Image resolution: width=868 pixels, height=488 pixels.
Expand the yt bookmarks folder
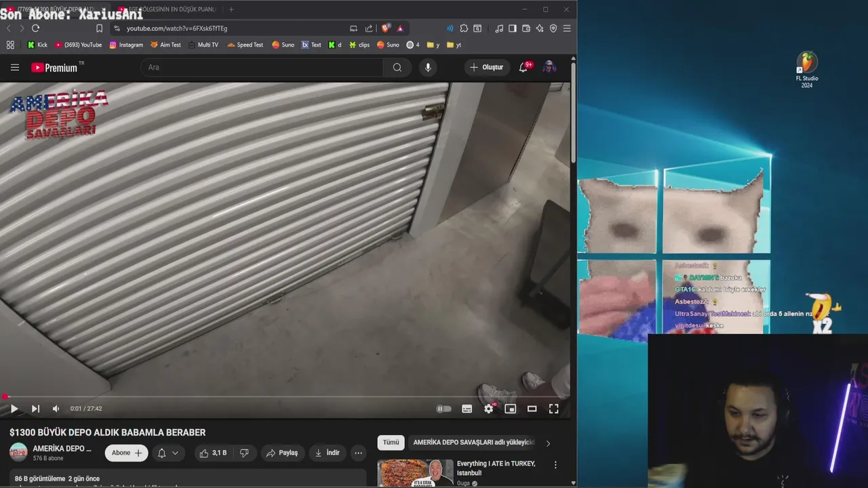454,45
